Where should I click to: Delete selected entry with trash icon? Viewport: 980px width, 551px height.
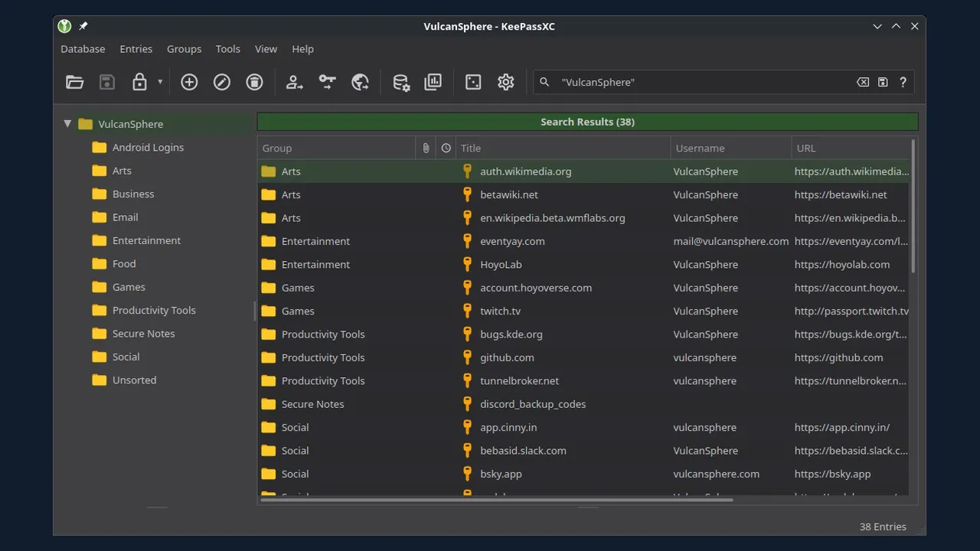click(x=254, y=82)
